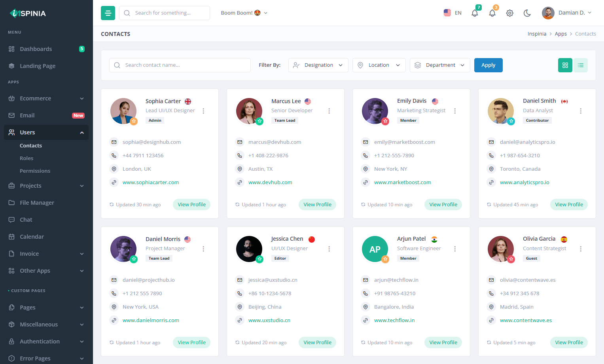The width and height of the screenshot is (604, 364).
Task: Click Marcus Lee's email envelope icon
Action: [x=240, y=142]
